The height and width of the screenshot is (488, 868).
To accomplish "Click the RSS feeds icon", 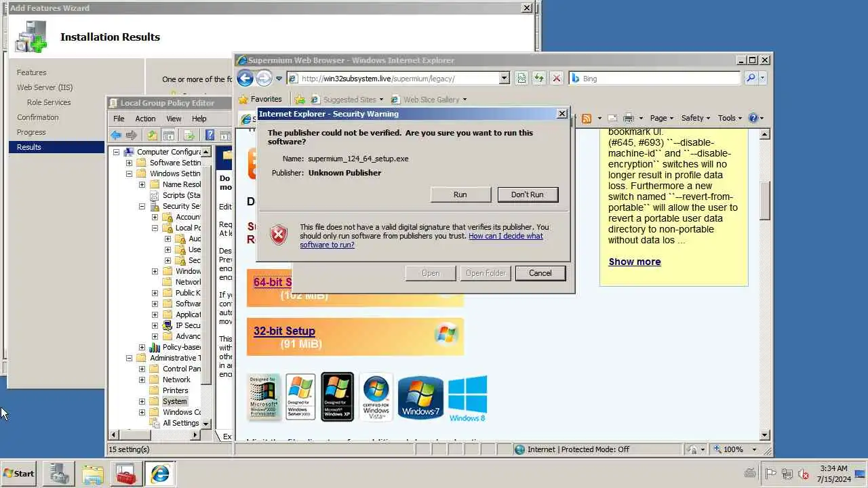I will 587,118.
